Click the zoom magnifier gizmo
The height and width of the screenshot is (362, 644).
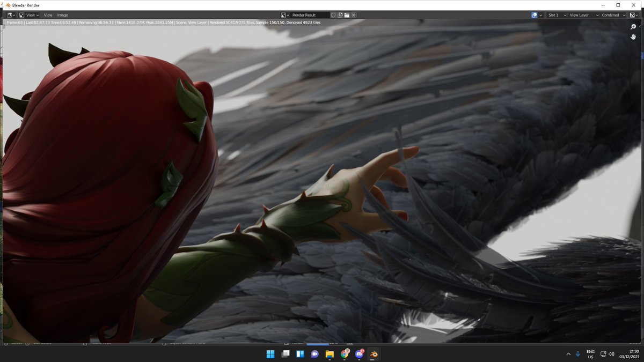pos(633,27)
